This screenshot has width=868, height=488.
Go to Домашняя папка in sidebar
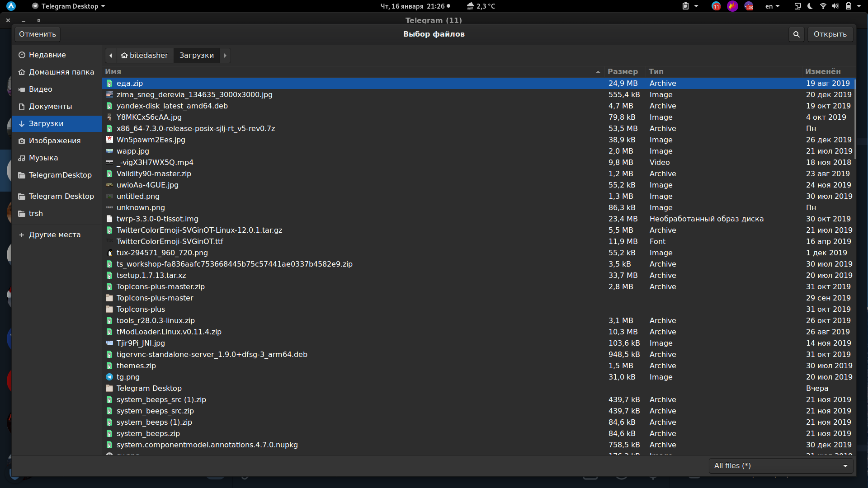click(57, 72)
